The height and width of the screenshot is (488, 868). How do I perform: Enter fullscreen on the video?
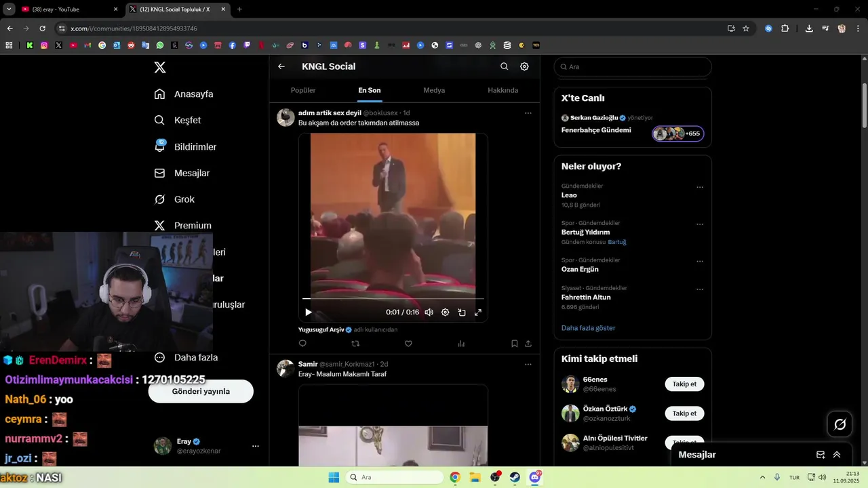pos(478,312)
